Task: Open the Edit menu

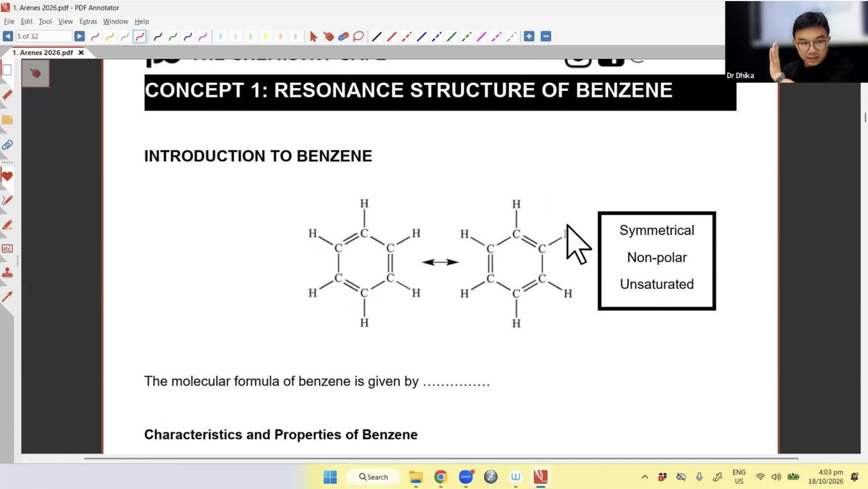Action: (26, 21)
